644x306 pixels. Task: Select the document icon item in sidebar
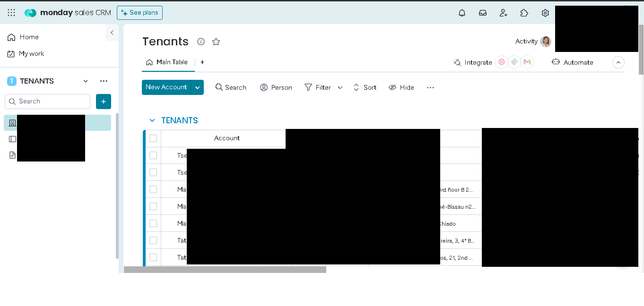pos(13,155)
